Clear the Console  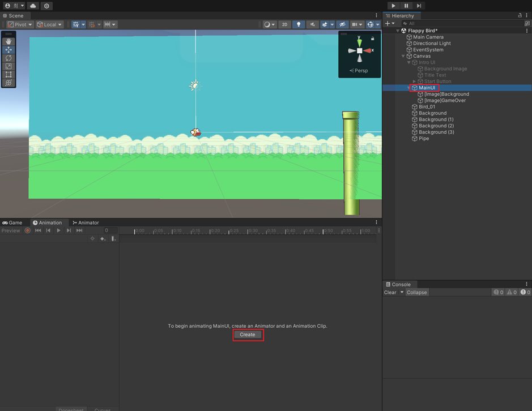(390, 292)
